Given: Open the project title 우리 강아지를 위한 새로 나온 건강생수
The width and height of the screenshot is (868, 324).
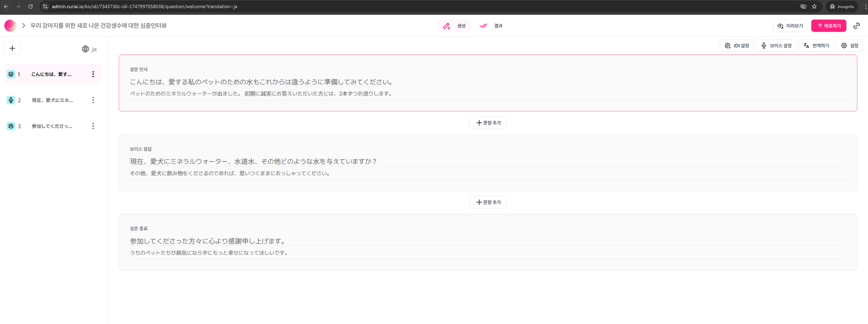Looking at the screenshot, I should pyautogui.click(x=98, y=26).
